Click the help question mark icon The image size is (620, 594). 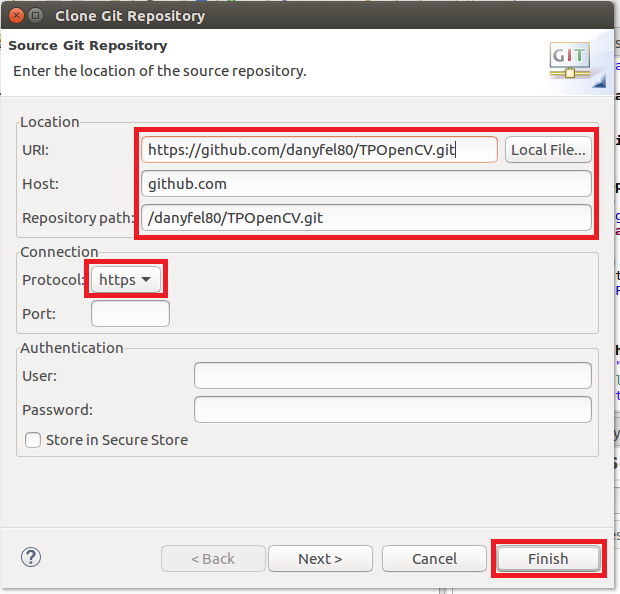(31, 558)
